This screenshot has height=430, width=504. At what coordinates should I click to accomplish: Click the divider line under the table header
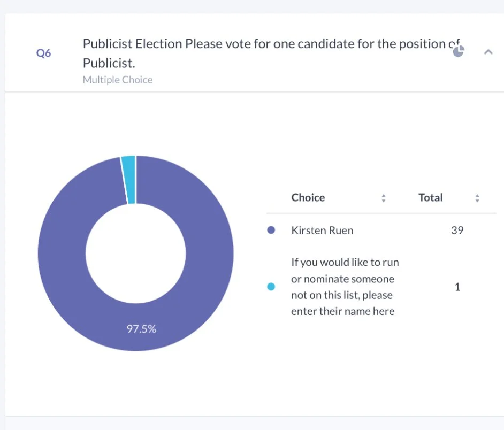coord(381,213)
